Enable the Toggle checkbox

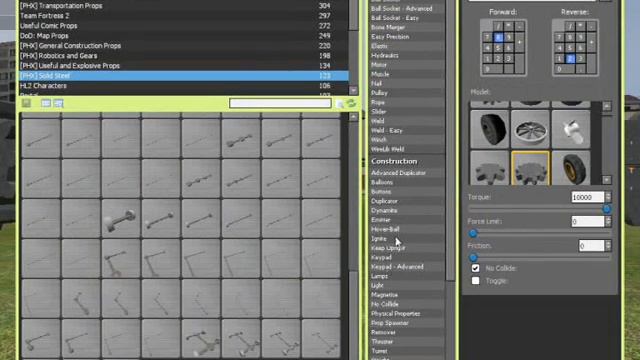[x=476, y=281]
